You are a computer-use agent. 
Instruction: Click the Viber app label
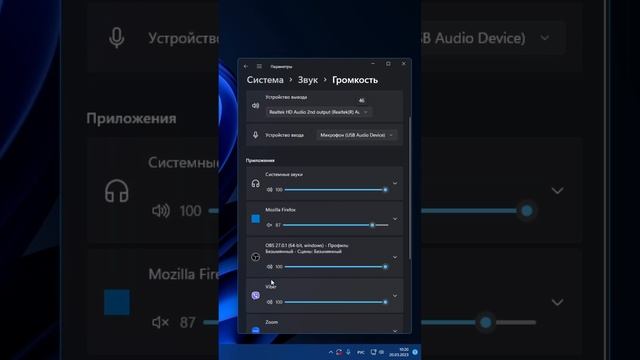pos(271,287)
